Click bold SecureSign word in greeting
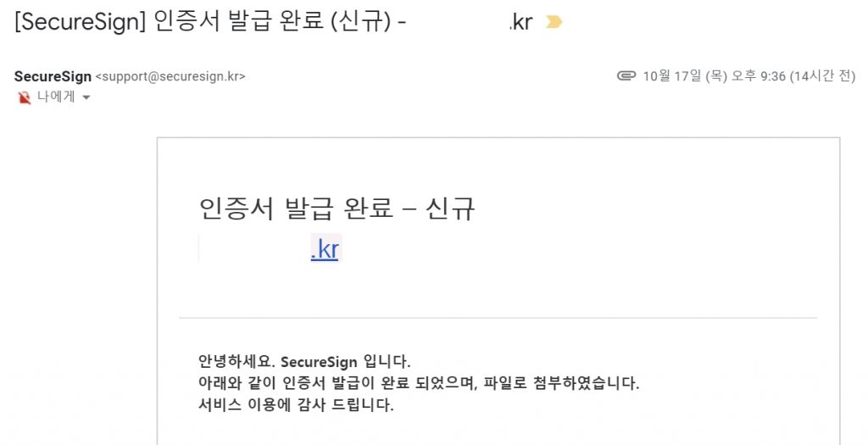 click(x=319, y=363)
